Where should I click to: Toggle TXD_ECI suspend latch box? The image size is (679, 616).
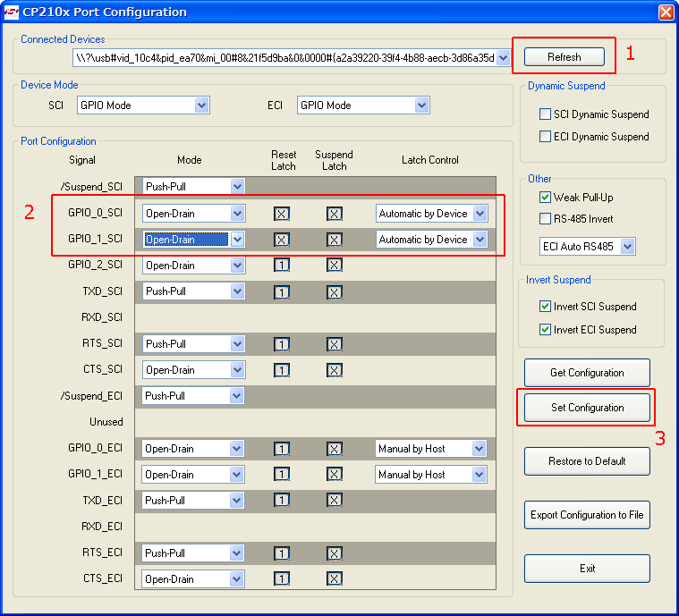[x=335, y=500]
